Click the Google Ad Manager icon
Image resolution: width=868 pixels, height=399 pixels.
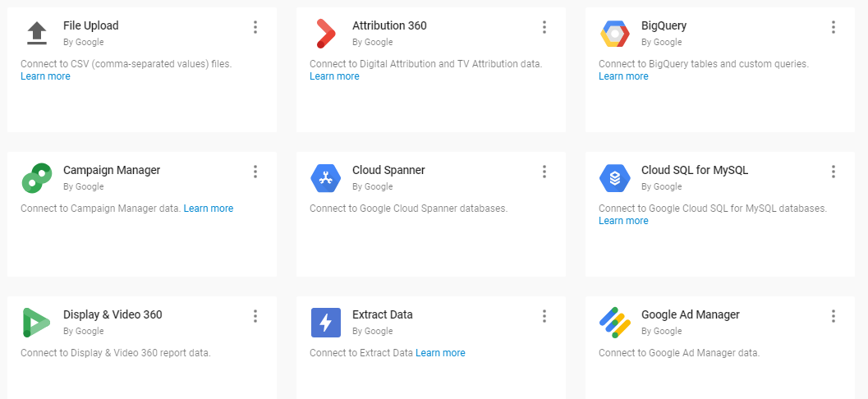click(x=614, y=323)
